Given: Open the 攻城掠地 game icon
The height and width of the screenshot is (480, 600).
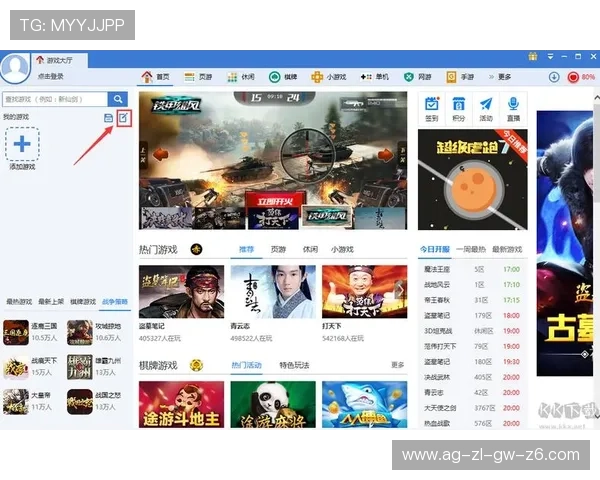Looking at the screenshot, I should pos(80,332).
